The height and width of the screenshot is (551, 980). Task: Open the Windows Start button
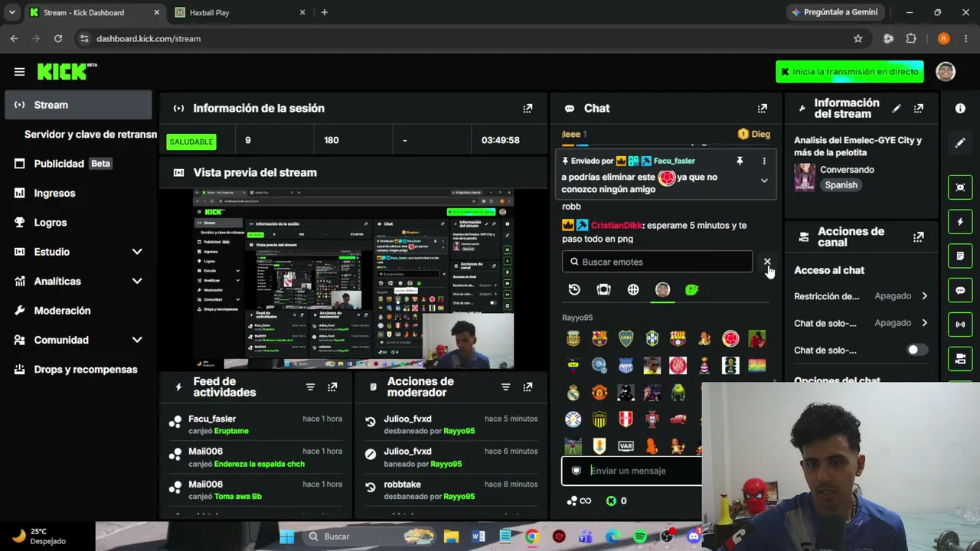[287, 536]
